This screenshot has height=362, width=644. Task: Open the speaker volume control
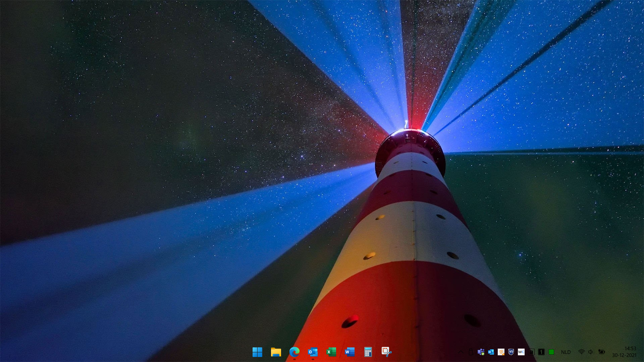591,352
